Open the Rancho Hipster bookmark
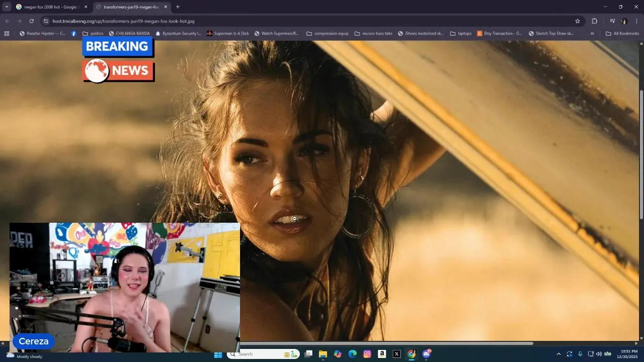Screen dimensions: 644x362 coord(42,34)
